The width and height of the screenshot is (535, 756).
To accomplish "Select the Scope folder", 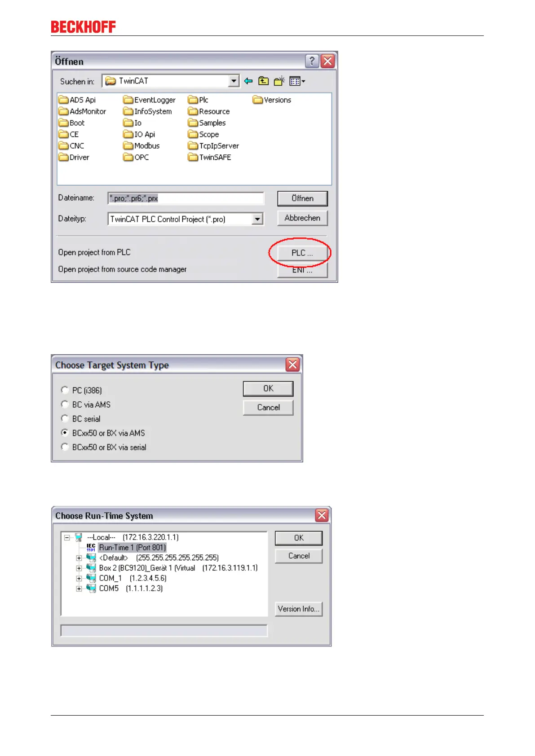I will pyautogui.click(x=203, y=134).
